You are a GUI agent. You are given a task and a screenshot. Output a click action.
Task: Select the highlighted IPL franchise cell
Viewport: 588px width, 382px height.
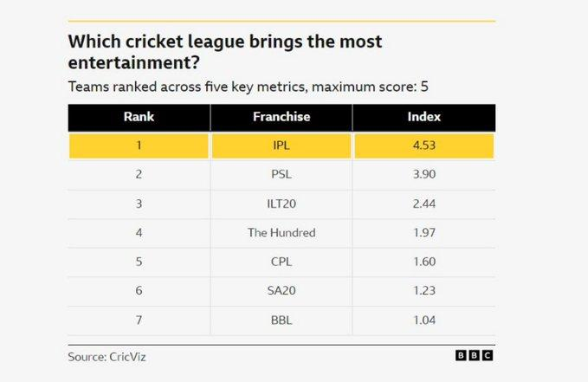[281, 146]
